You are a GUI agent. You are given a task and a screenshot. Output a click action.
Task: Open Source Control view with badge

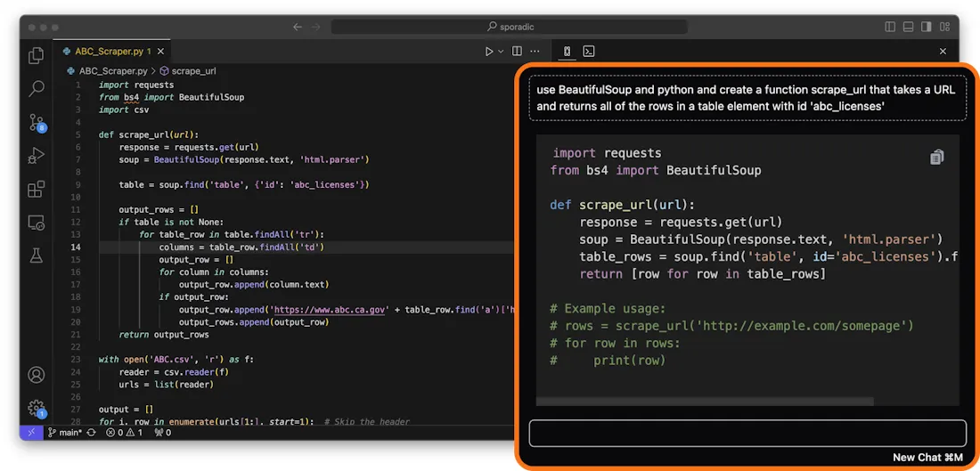point(37,122)
